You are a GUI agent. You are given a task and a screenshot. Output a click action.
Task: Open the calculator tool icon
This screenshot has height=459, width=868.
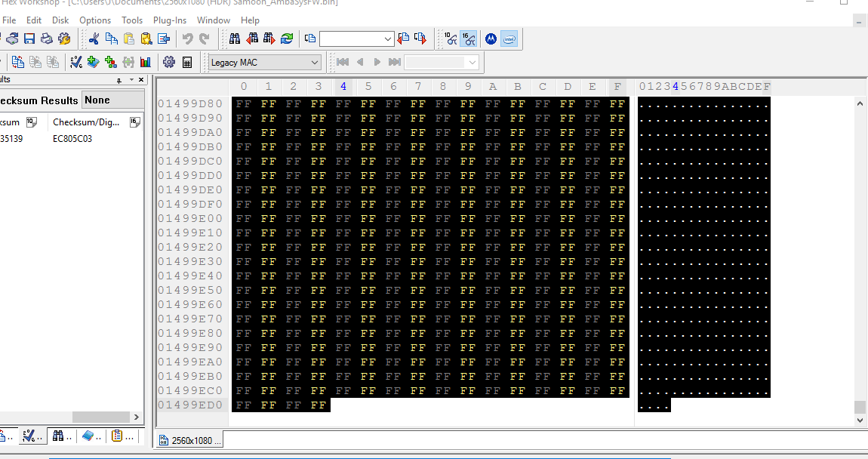pos(187,62)
